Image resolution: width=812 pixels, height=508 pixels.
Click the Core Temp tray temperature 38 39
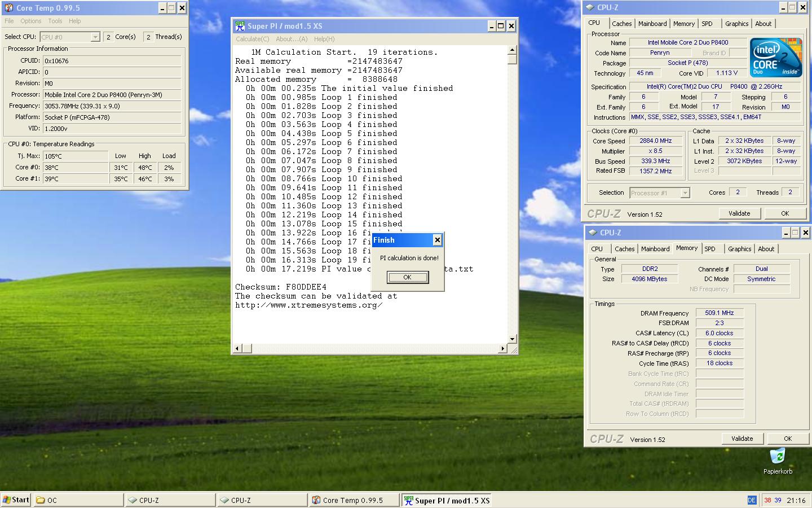coord(773,500)
